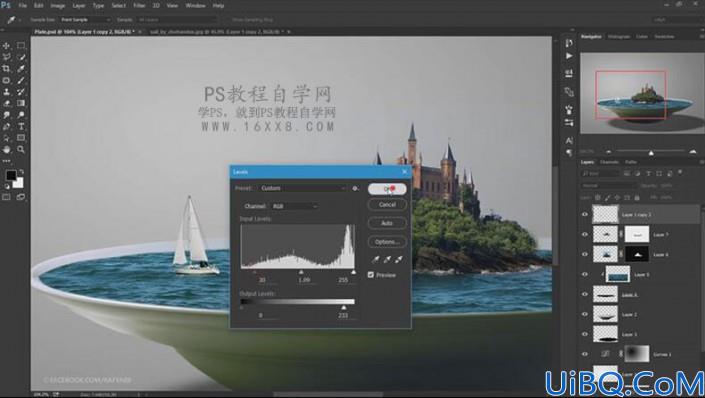This screenshot has width=705, height=398.
Task: Hide Layer 7 visibility eye
Action: pyautogui.click(x=585, y=234)
